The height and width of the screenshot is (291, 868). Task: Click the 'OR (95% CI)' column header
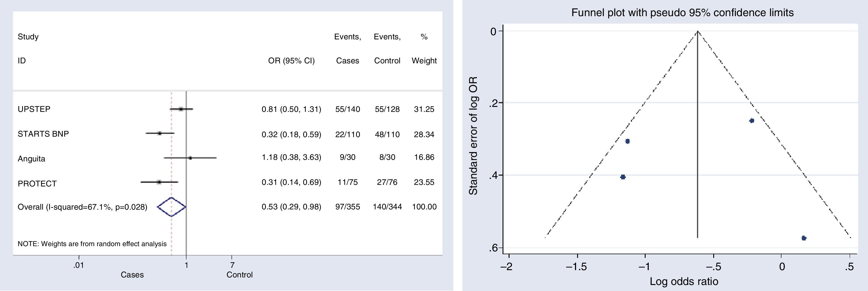(x=291, y=61)
